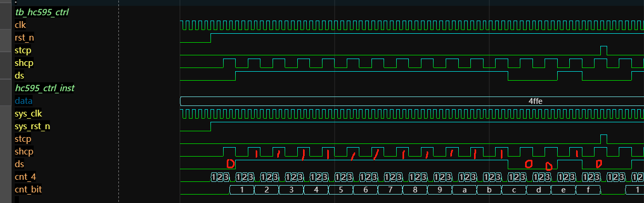
Task: Click the stcp pulse in tb_hc595_ctrl waveform
Action: click(x=603, y=50)
